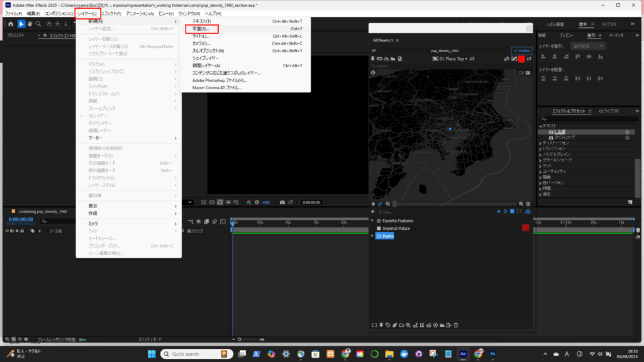Click the zoom-in magnifier beside map slider
The image size is (644, 362).
(x=521, y=204)
